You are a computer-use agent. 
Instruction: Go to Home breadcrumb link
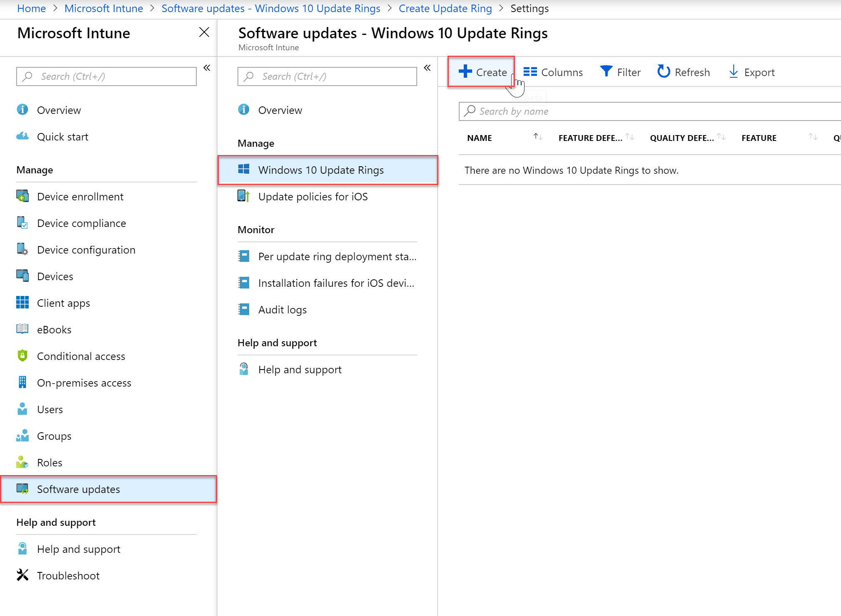[x=32, y=8]
